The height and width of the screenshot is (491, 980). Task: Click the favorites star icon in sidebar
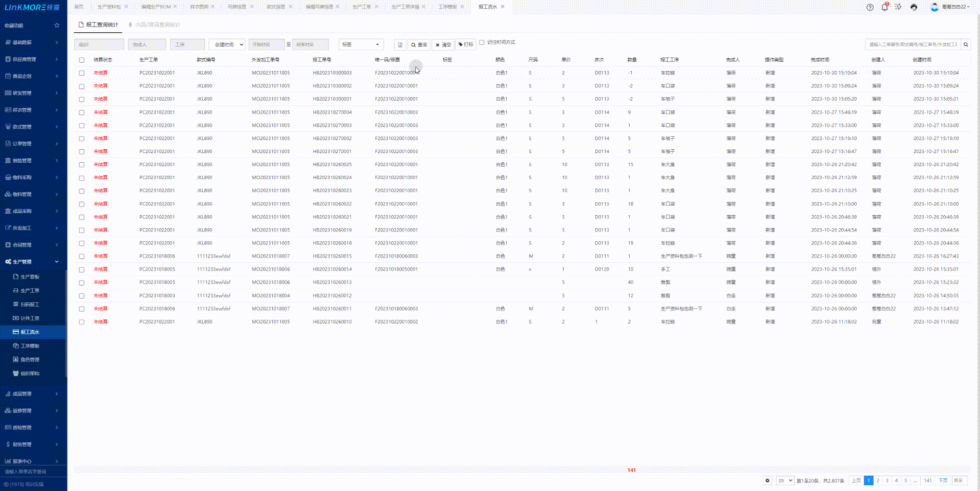[57, 26]
